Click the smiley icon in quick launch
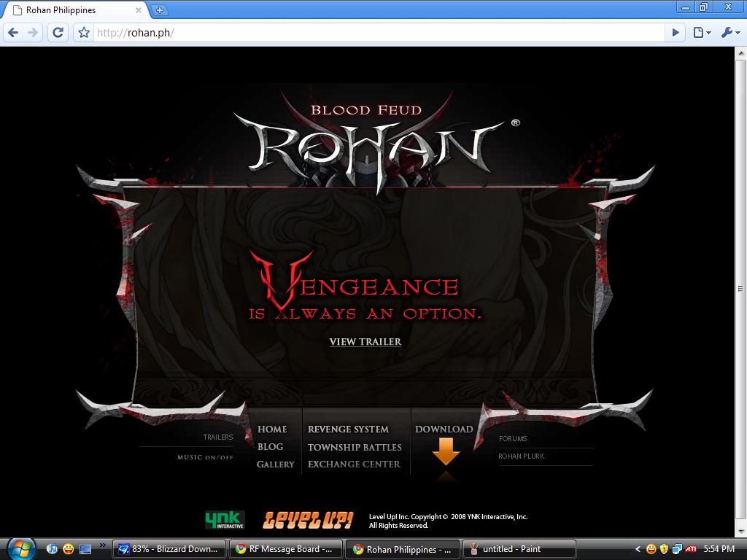The height and width of the screenshot is (560, 747). [x=69, y=549]
